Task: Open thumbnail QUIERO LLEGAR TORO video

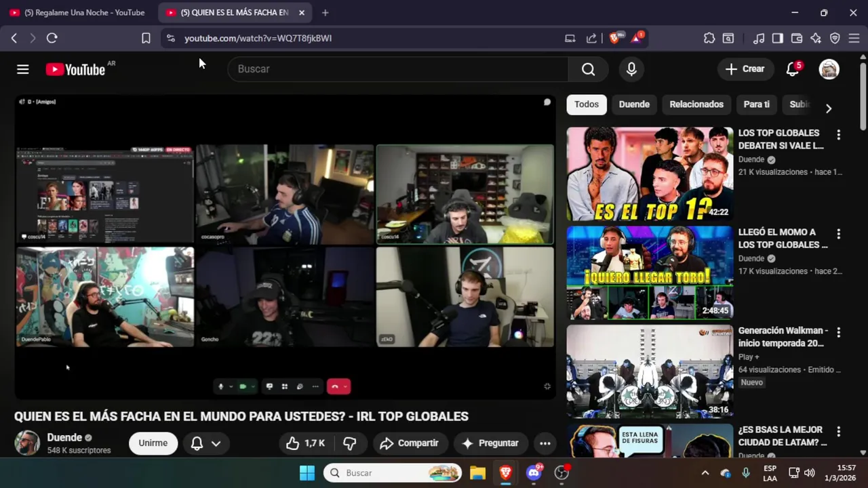Action: point(650,273)
